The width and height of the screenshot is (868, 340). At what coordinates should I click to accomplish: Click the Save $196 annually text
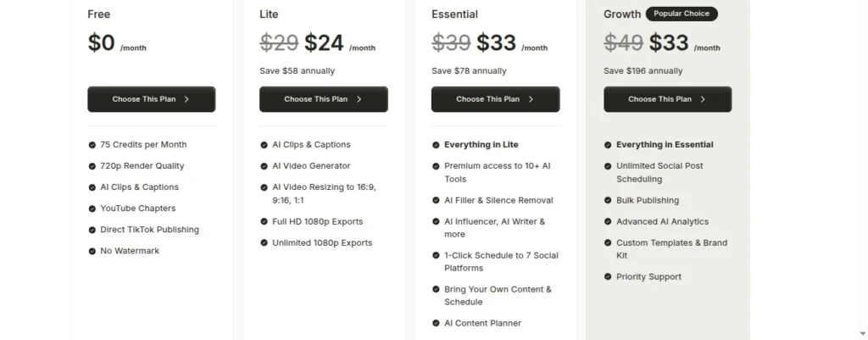tap(643, 71)
